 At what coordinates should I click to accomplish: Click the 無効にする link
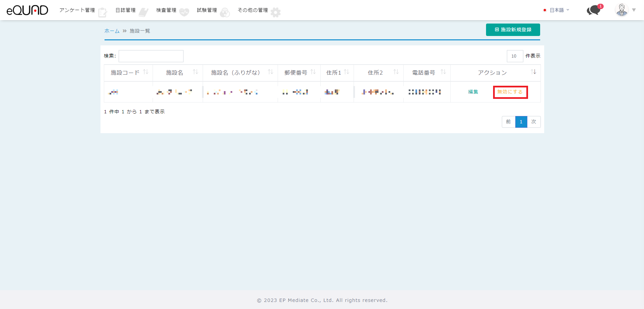tap(510, 92)
